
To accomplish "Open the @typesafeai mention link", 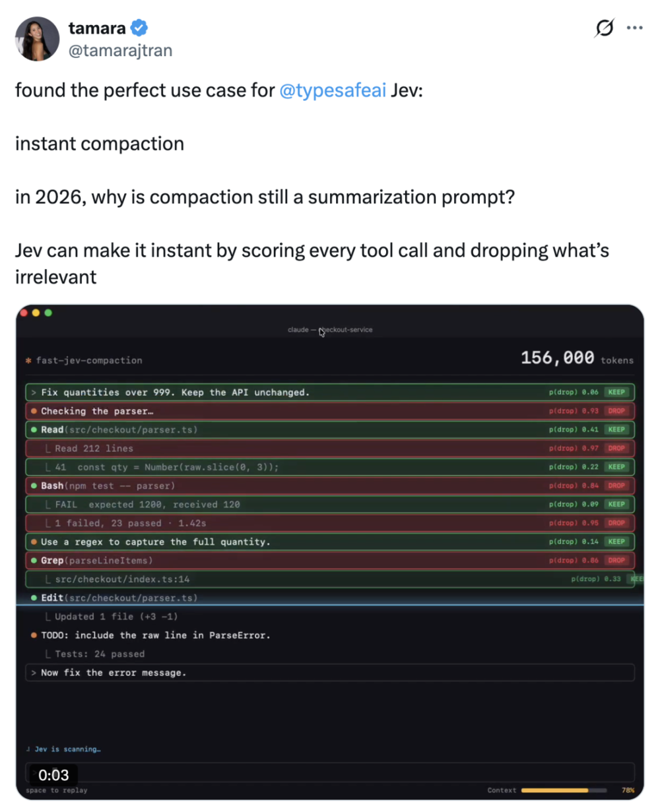I will pyautogui.click(x=333, y=90).
